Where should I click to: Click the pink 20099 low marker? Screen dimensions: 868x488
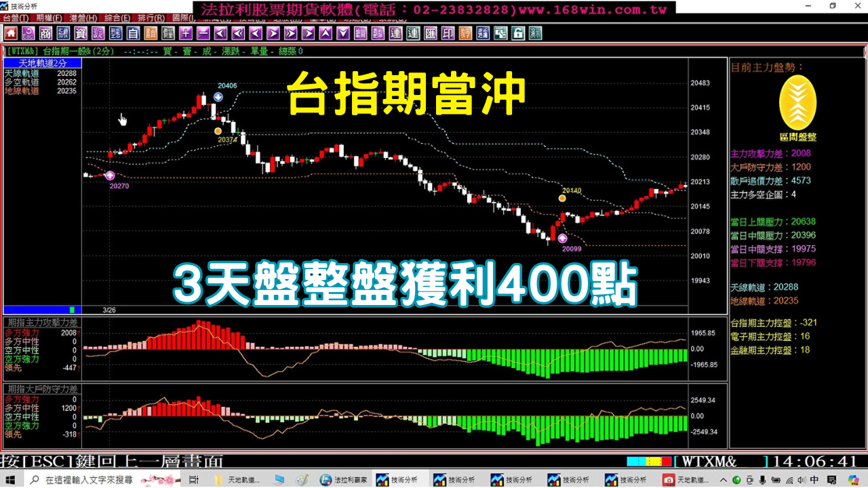click(x=562, y=239)
